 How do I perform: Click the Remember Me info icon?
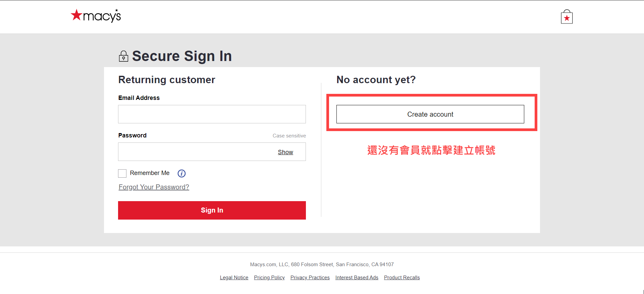(x=181, y=173)
